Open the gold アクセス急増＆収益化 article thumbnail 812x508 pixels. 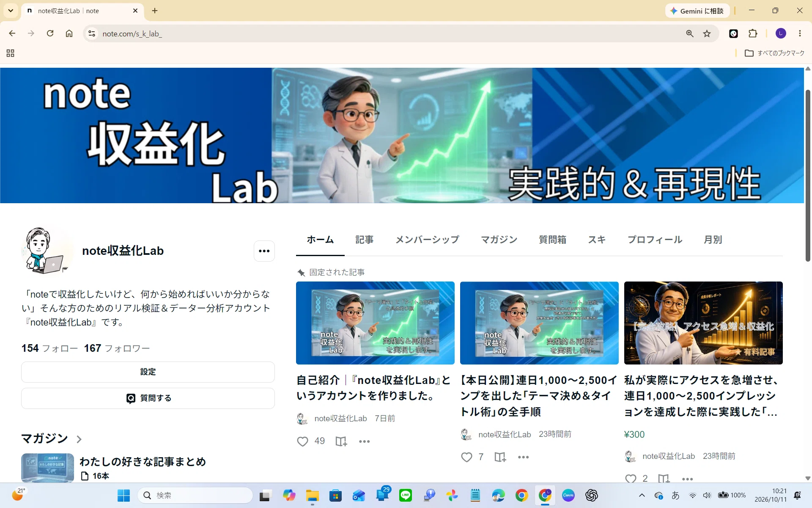pyautogui.click(x=703, y=323)
